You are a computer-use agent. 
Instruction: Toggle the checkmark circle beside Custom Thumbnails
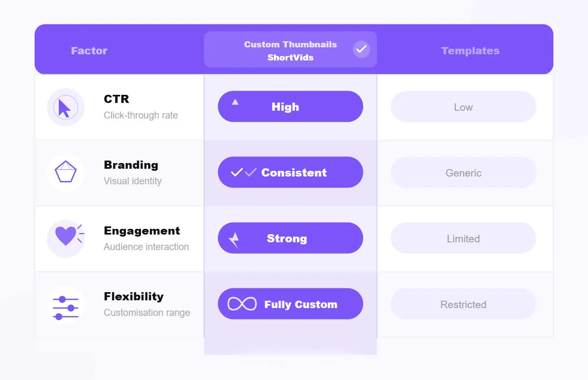click(361, 49)
